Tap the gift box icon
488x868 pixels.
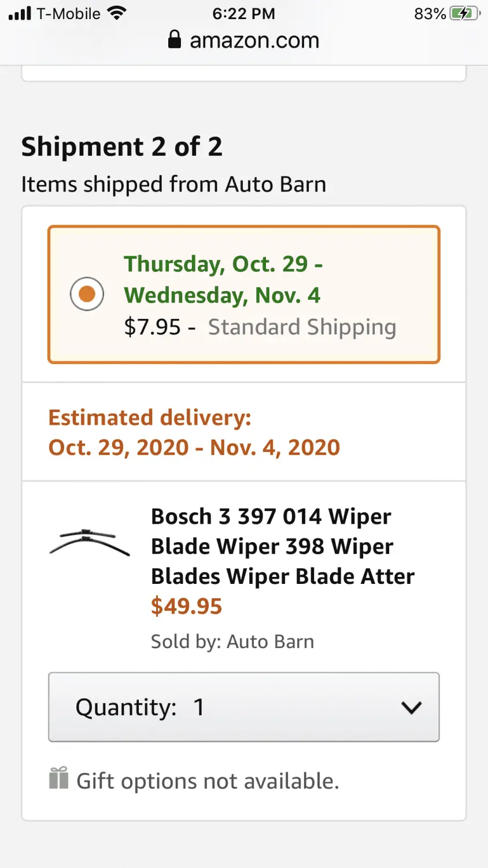point(58,778)
